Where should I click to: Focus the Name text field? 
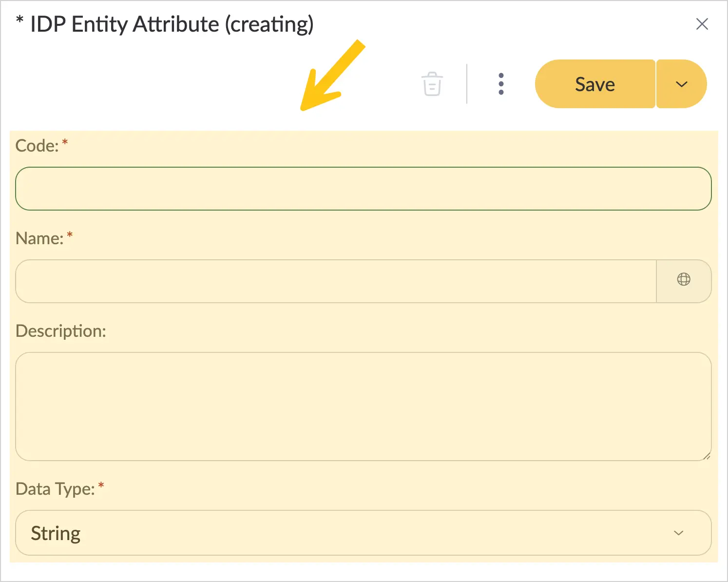point(336,281)
